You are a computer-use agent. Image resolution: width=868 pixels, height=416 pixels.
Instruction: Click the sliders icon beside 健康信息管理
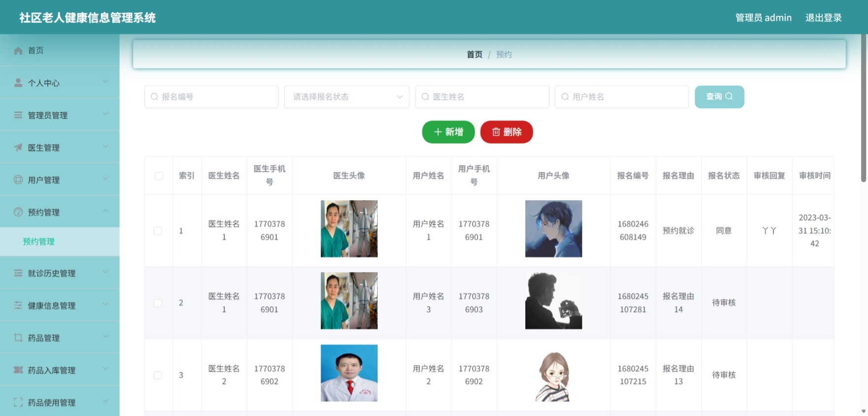click(x=18, y=306)
